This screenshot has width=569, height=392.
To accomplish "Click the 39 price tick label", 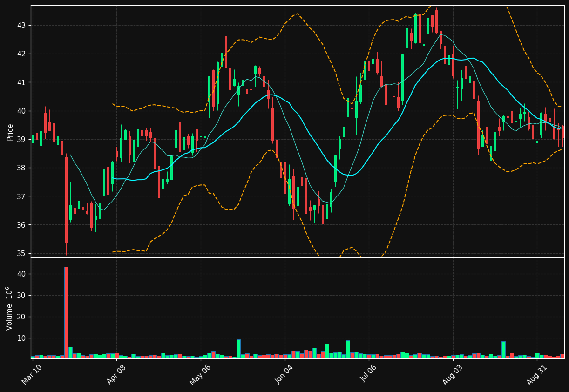I will (x=22, y=140).
